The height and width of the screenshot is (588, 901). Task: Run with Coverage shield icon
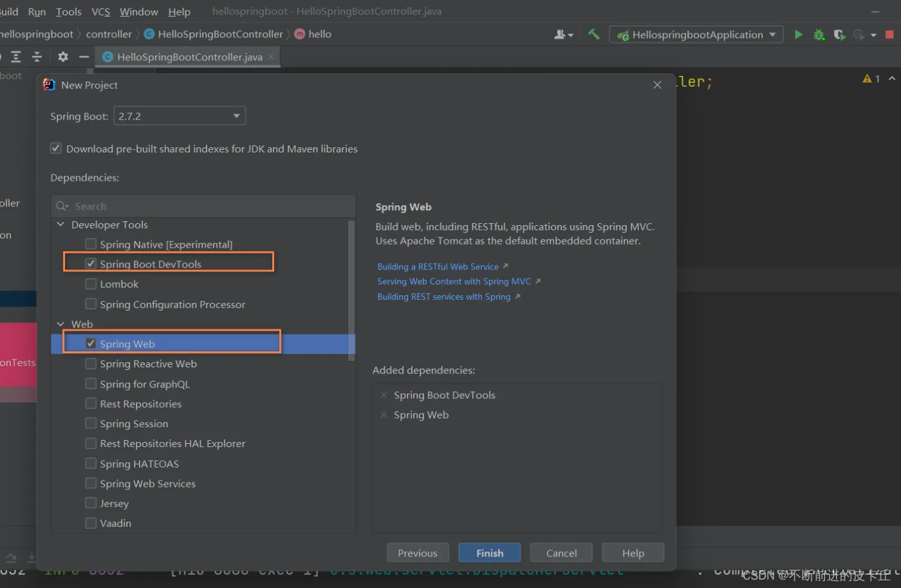click(839, 35)
